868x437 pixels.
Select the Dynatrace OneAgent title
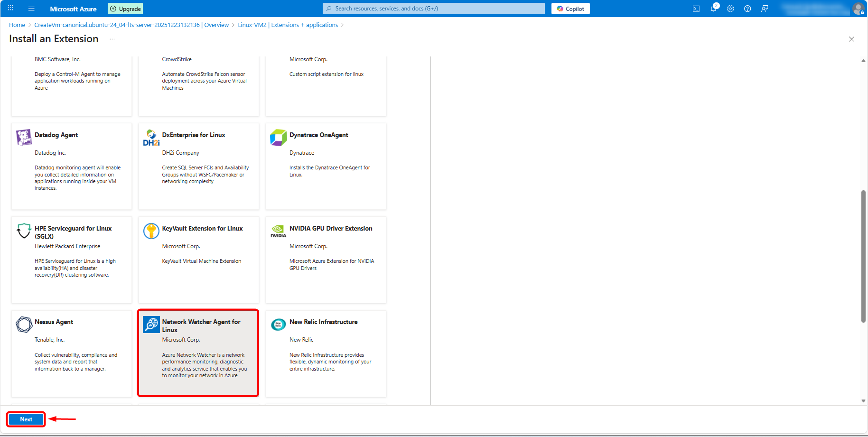[x=319, y=135]
